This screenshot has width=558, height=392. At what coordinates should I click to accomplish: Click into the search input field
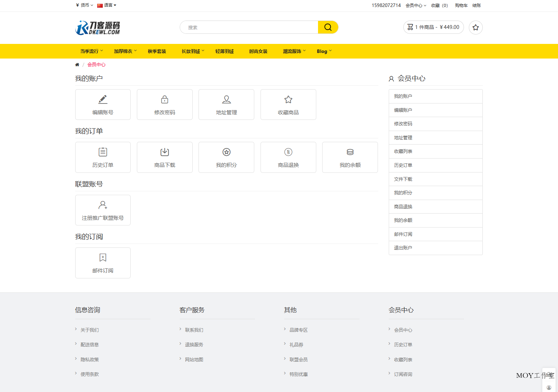point(249,28)
